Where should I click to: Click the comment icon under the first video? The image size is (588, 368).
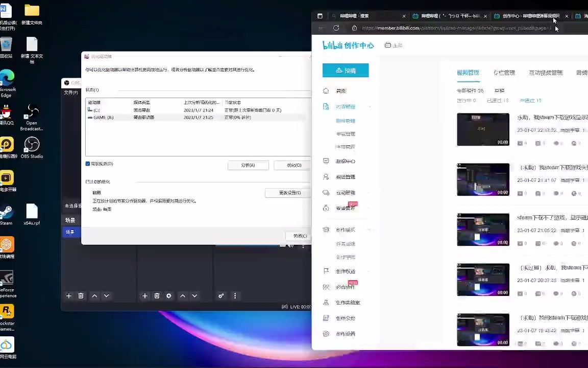pyautogui.click(x=537, y=143)
